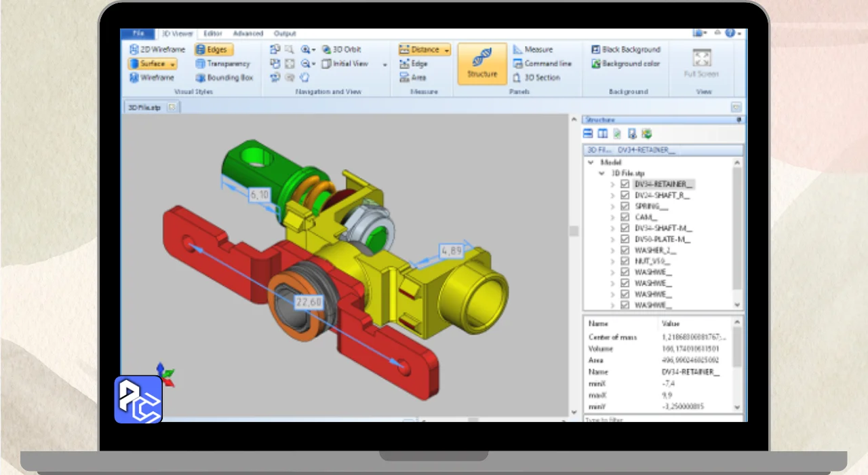Uncheck the NUT_V50 part checkbox
The image size is (868, 475).
tap(625, 261)
